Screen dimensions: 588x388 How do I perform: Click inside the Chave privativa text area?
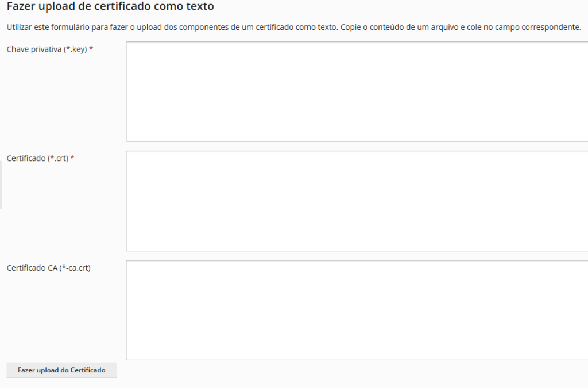point(356,91)
